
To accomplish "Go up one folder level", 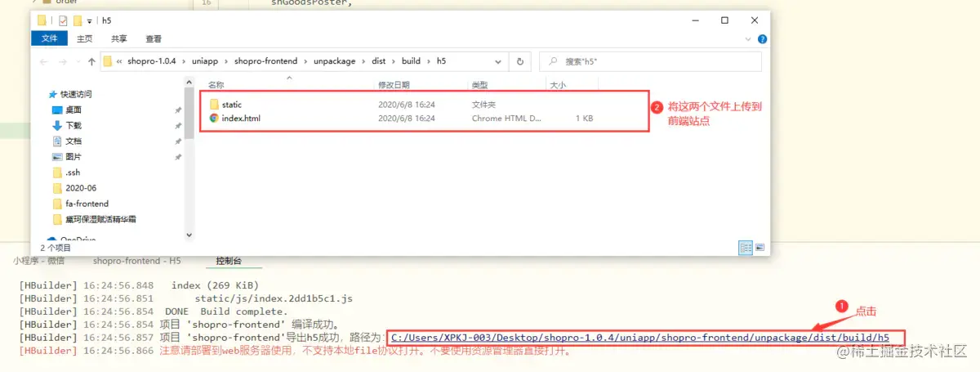I will point(91,61).
